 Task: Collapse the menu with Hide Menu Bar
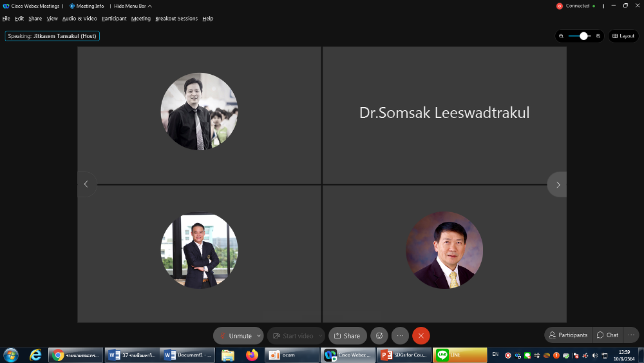pos(133,6)
